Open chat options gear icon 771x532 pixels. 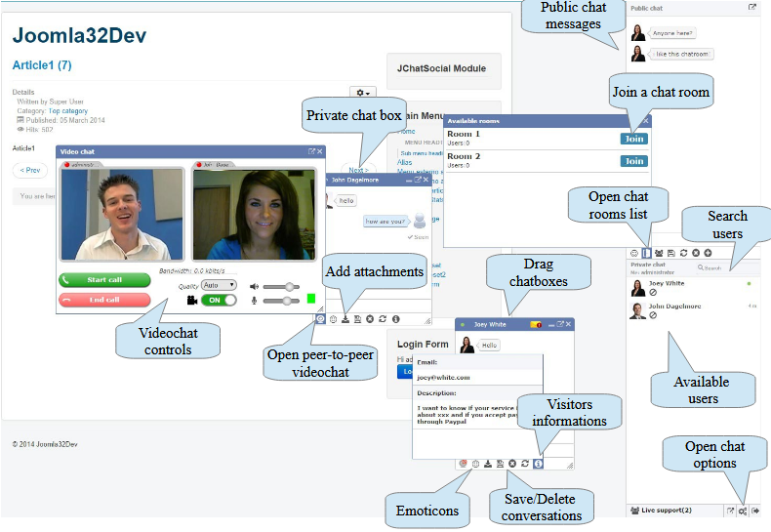tap(743, 511)
